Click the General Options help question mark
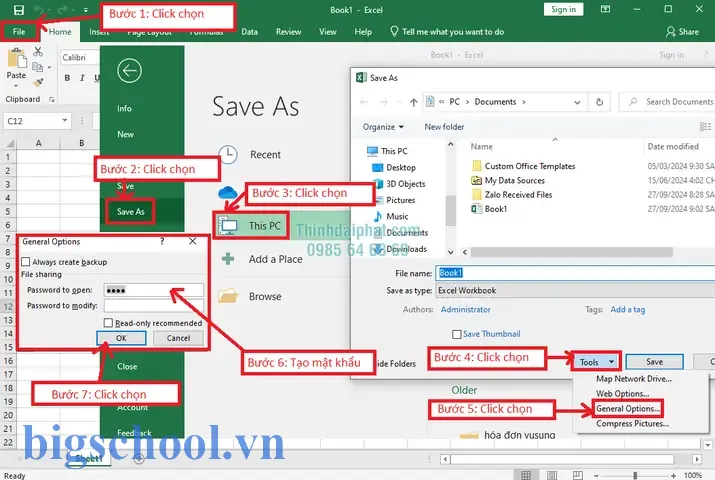This screenshot has width=715, height=480. pyautogui.click(x=162, y=241)
